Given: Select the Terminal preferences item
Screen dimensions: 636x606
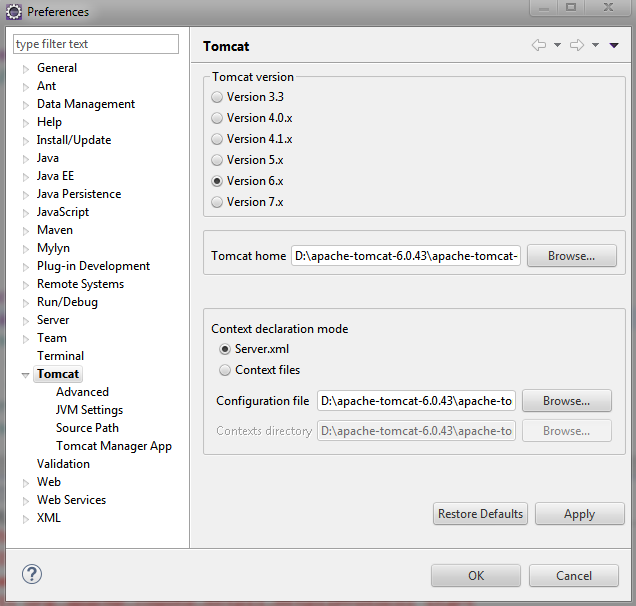Looking at the screenshot, I should 60,356.
